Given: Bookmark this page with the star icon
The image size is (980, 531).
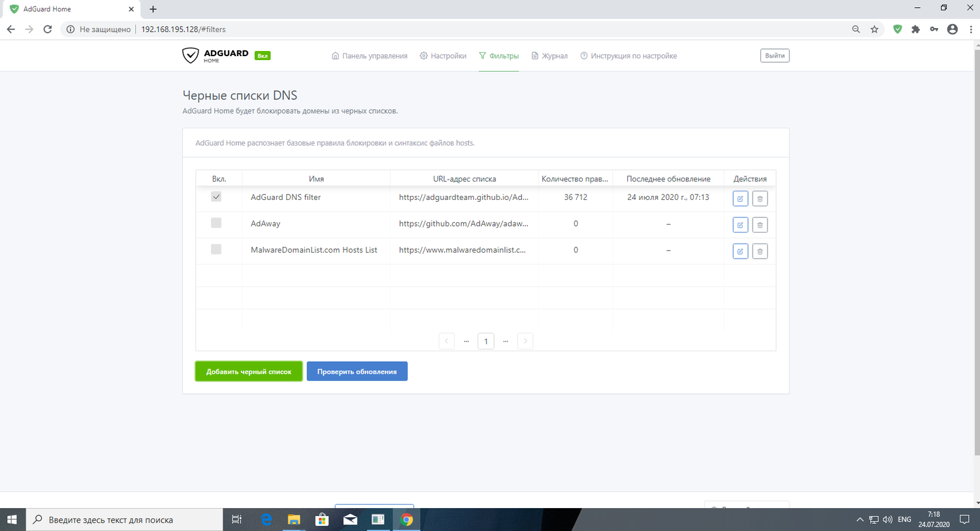Looking at the screenshot, I should (874, 29).
